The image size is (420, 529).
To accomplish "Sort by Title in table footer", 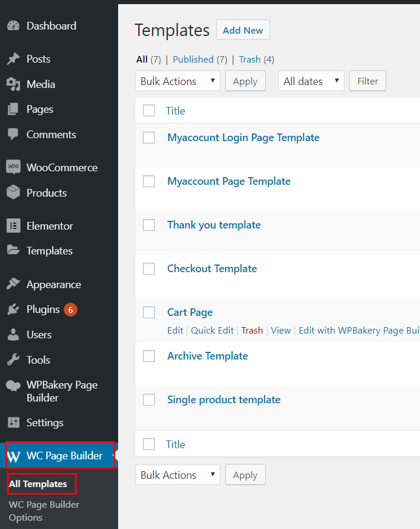I will coord(175,445).
